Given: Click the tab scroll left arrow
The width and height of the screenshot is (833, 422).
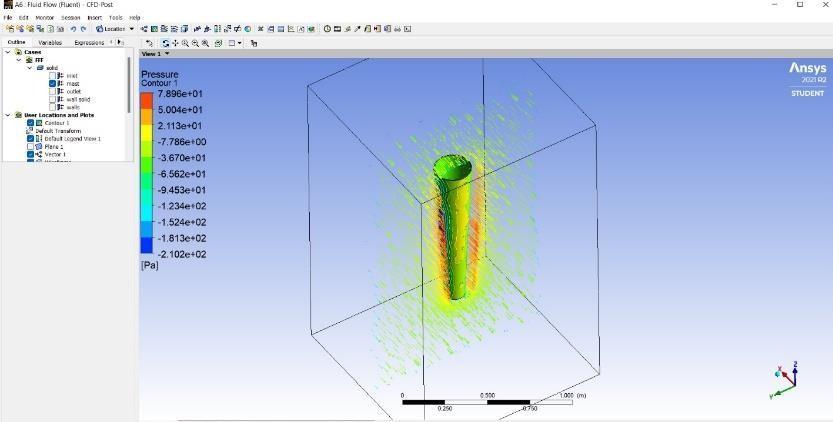Looking at the screenshot, I should point(112,42).
